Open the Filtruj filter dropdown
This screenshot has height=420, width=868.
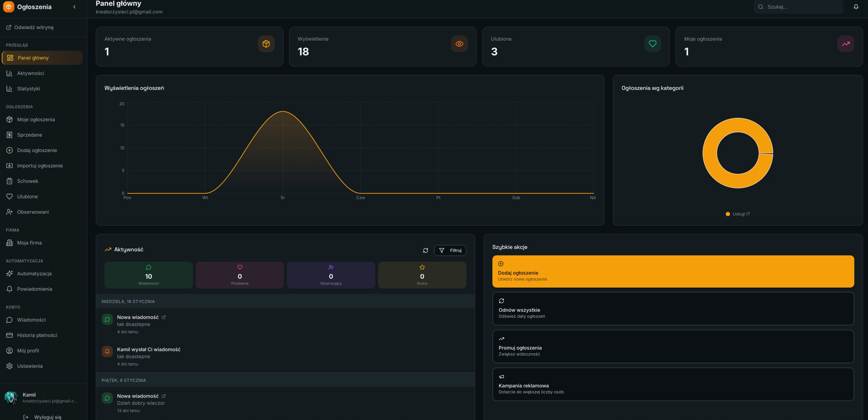pyautogui.click(x=450, y=250)
